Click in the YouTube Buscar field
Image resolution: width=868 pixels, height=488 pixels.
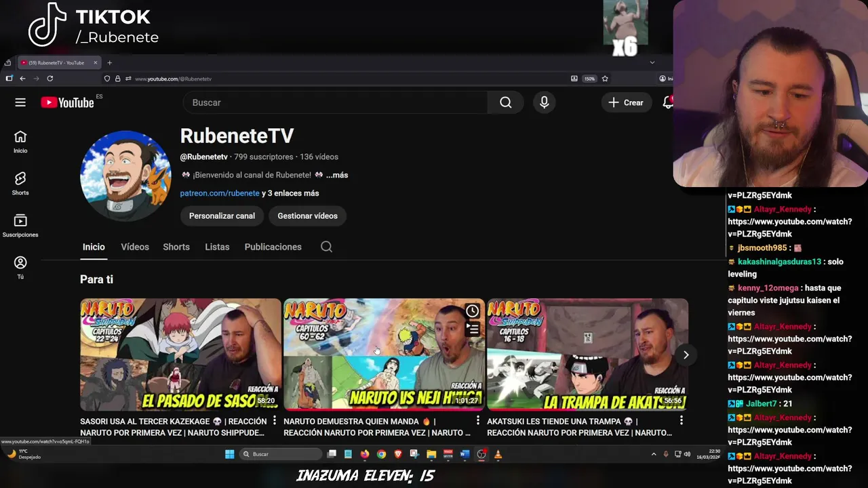click(336, 102)
